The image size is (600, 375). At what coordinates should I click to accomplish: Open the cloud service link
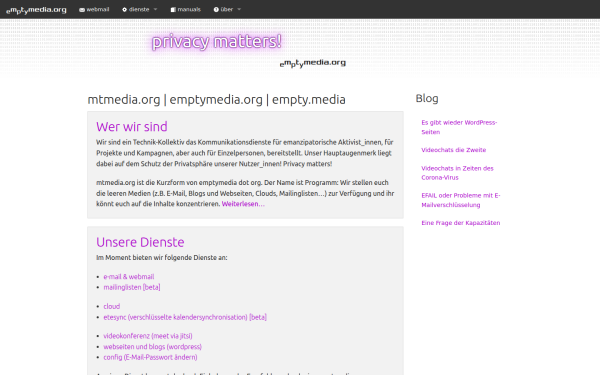click(112, 307)
